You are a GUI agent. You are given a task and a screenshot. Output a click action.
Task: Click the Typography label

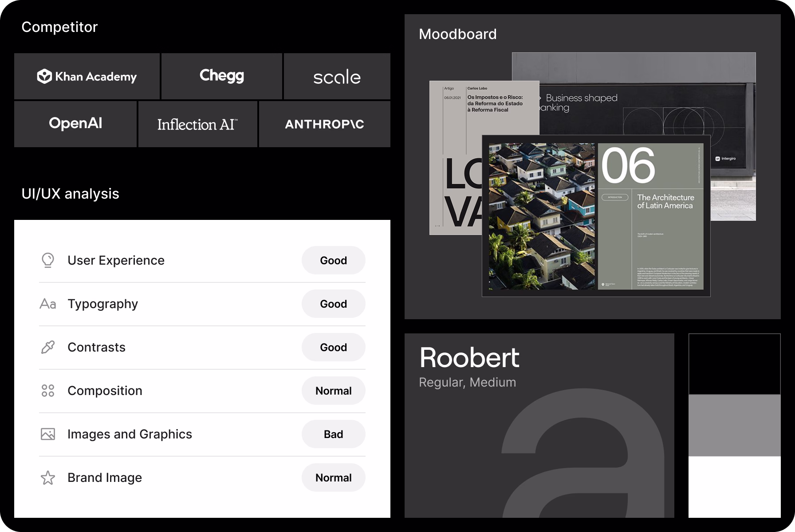pos(102,304)
